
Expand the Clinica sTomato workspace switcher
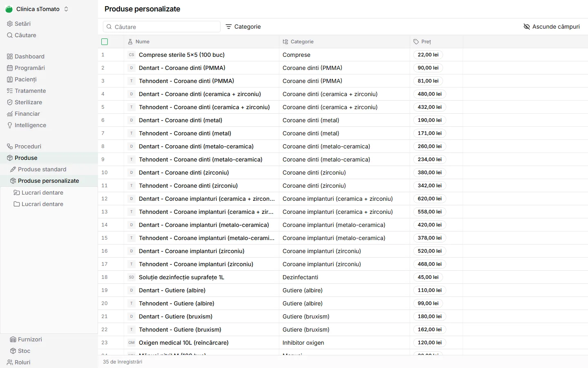coord(37,9)
